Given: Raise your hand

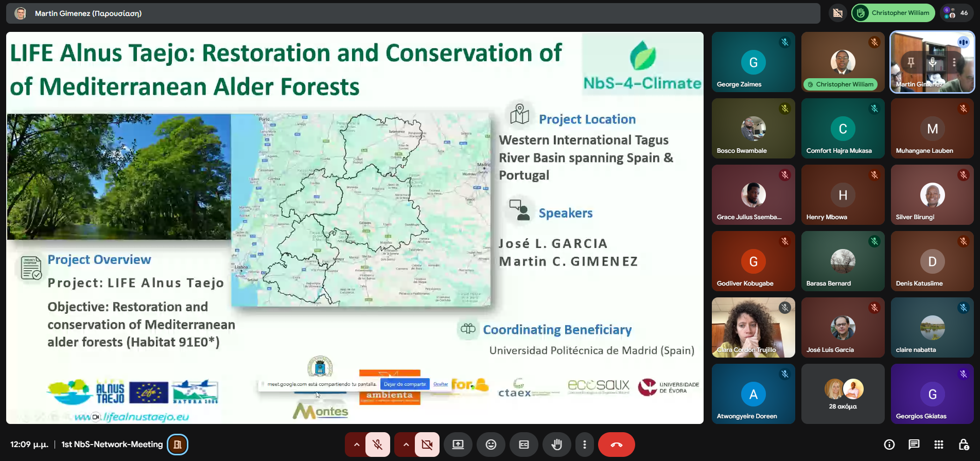Looking at the screenshot, I should (x=556, y=445).
